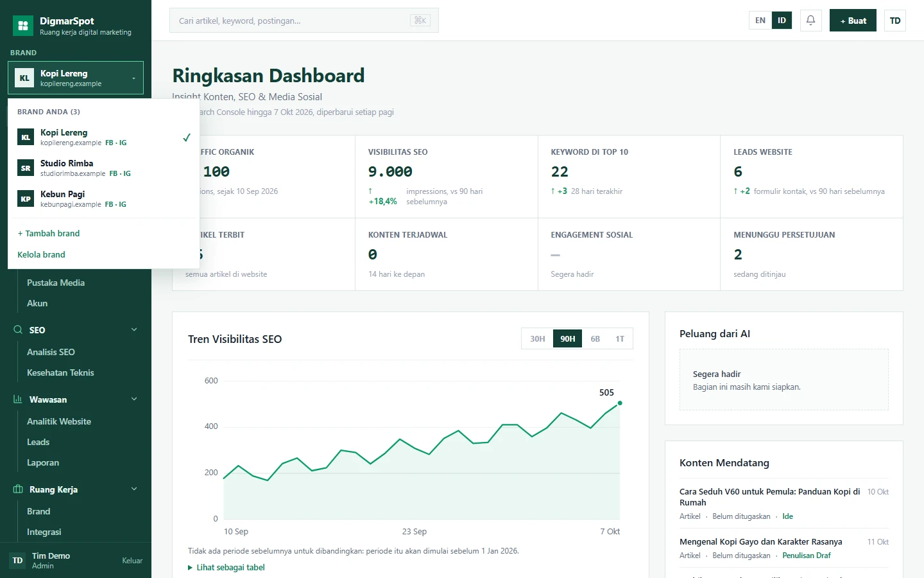Open Pustaka Media in sidebar
This screenshot has width=924, height=578.
pos(56,283)
